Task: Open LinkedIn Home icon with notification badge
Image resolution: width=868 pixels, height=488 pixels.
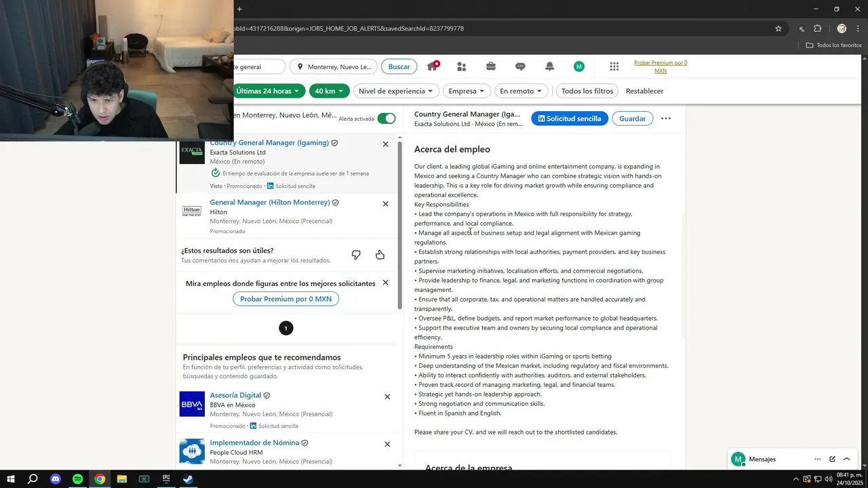Action: click(x=433, y=66)
